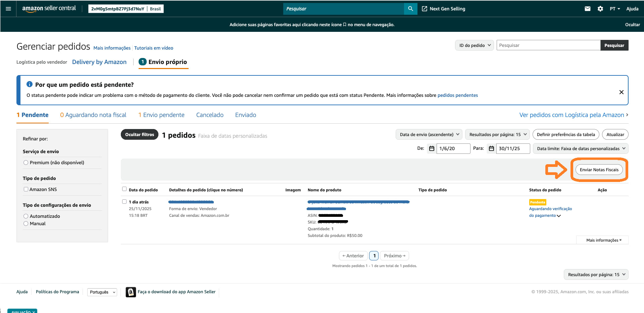Click the Amazon Seller app icon
This screenshot has width=644, height=313.
point(131,292)
